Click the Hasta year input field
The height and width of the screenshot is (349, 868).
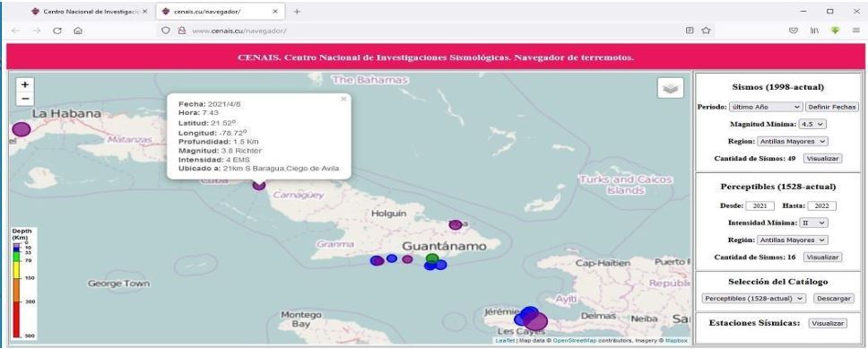click(822, 205)
